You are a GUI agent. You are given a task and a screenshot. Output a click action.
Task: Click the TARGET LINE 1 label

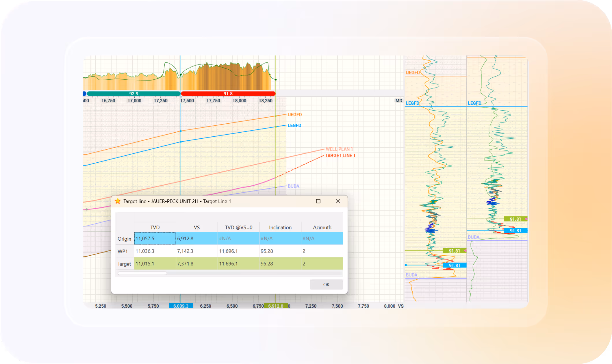pos(340,155)
